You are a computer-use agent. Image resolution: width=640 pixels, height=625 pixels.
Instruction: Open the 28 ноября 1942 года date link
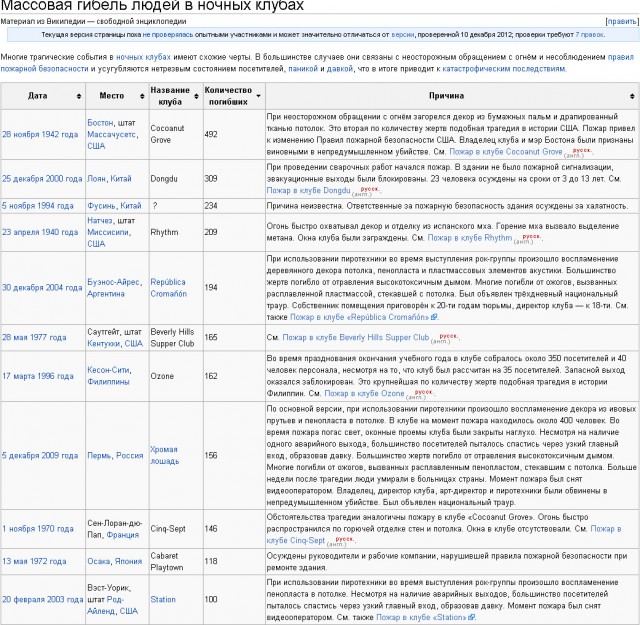pos(41,133)
